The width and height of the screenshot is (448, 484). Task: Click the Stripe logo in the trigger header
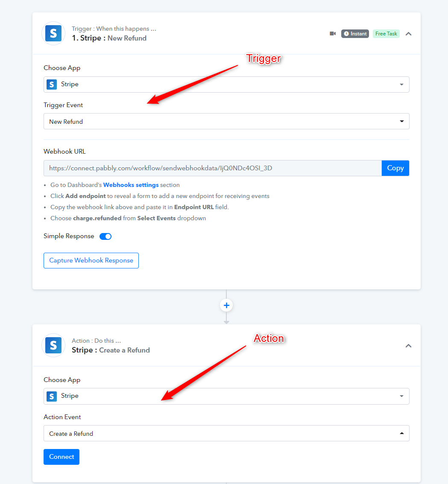(53, 33)
